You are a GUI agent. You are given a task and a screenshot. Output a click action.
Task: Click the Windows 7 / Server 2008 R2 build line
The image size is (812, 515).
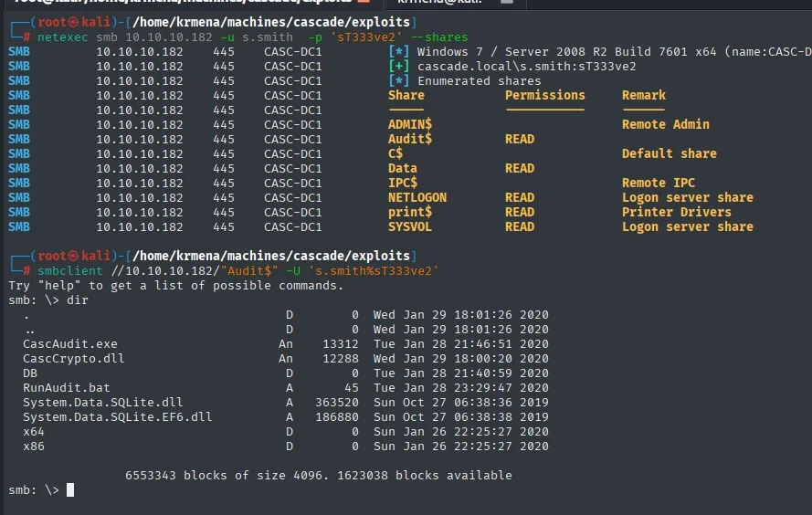click(614, 52)
